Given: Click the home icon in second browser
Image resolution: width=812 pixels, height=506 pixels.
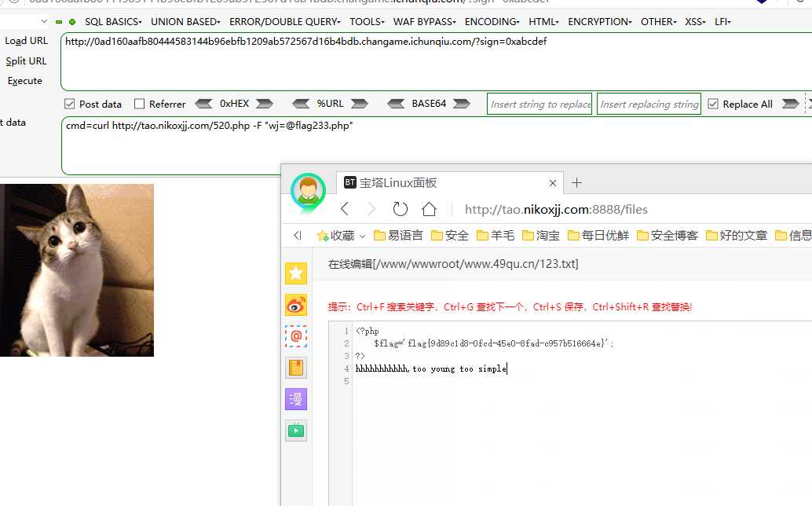Looking at the screenshot, I should pyautogui.click(x=429, y=209).
